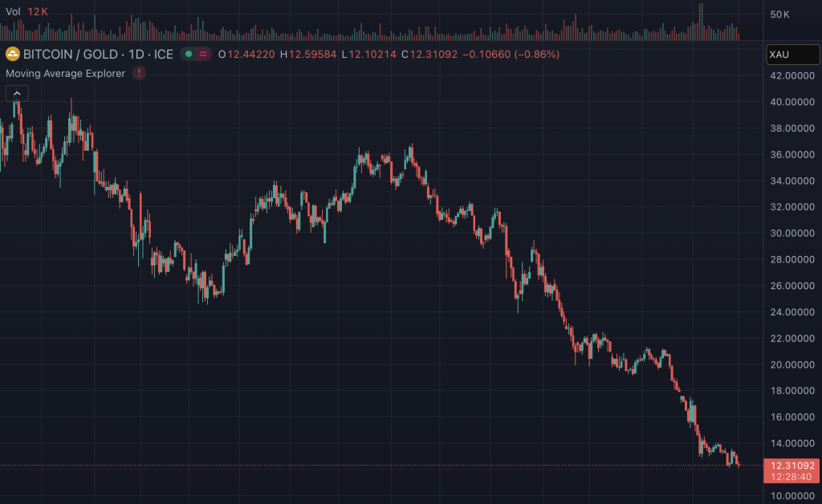
Task: Click the low value L12.10214
Action: [x=368, y=55]
